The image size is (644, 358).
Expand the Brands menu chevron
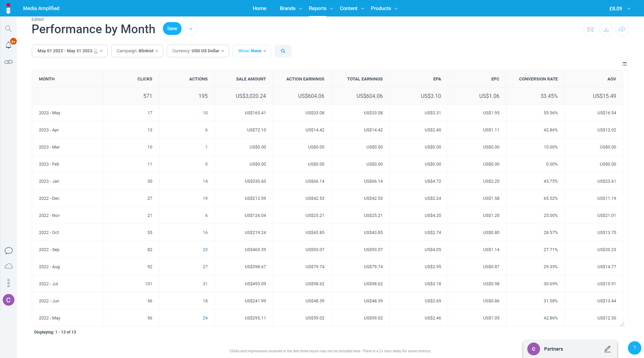(301, 9)
